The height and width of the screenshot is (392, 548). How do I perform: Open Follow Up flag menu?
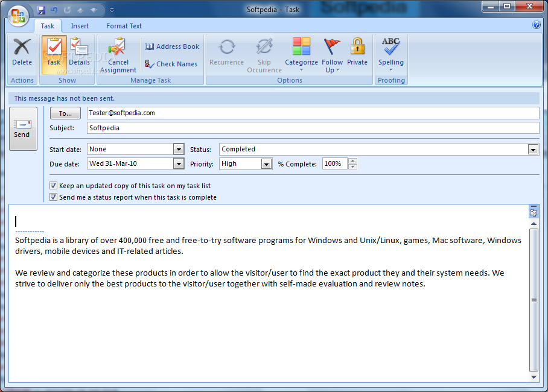point(332,55)
